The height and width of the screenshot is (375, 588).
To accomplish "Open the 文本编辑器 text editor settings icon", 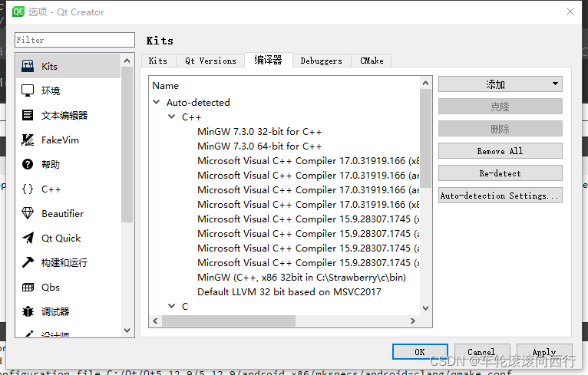I will pyautogui.click(x=28, y=115).
